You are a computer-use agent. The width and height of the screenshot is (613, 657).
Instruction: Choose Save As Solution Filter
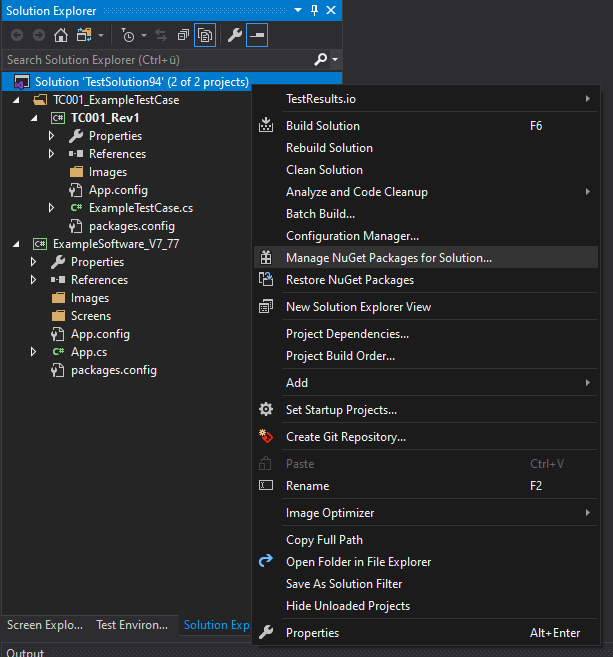coord(426,584)
